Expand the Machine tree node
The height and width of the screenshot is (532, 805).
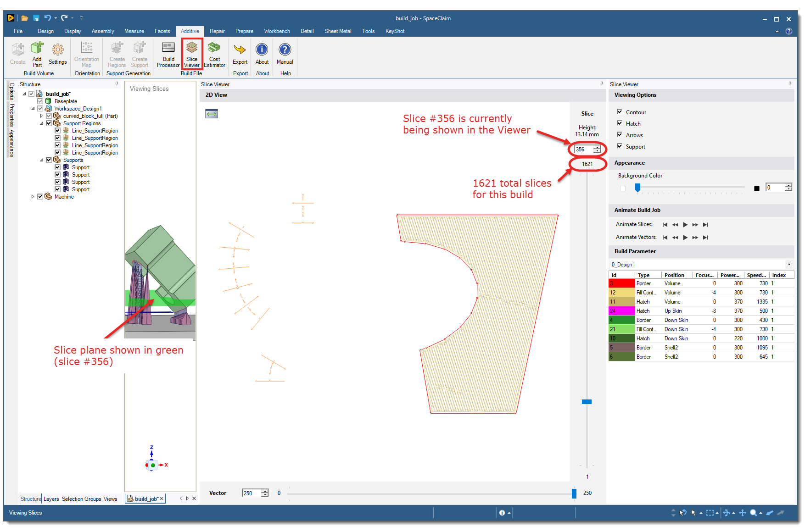[x=33, y=196]
